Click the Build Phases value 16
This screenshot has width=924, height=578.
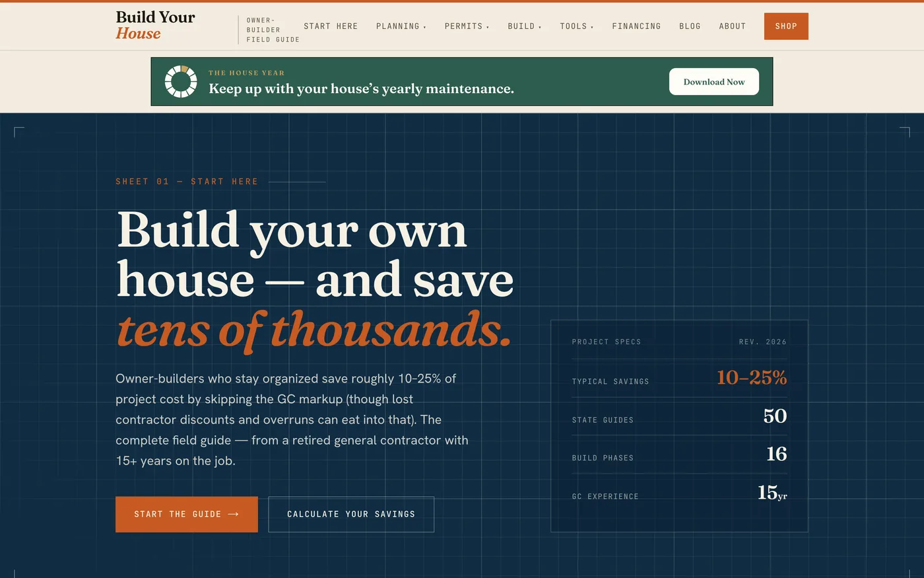coord(776,454)
